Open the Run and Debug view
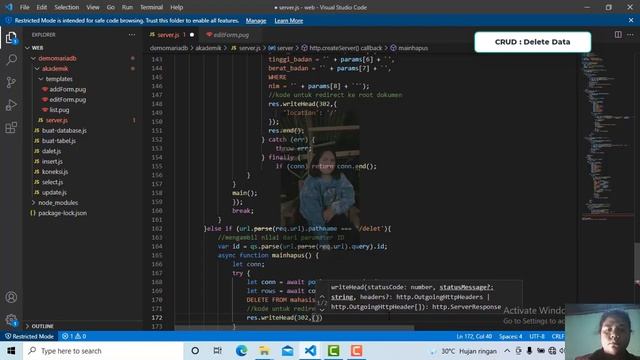Screen dimensions: 640x360 [11, 105]
